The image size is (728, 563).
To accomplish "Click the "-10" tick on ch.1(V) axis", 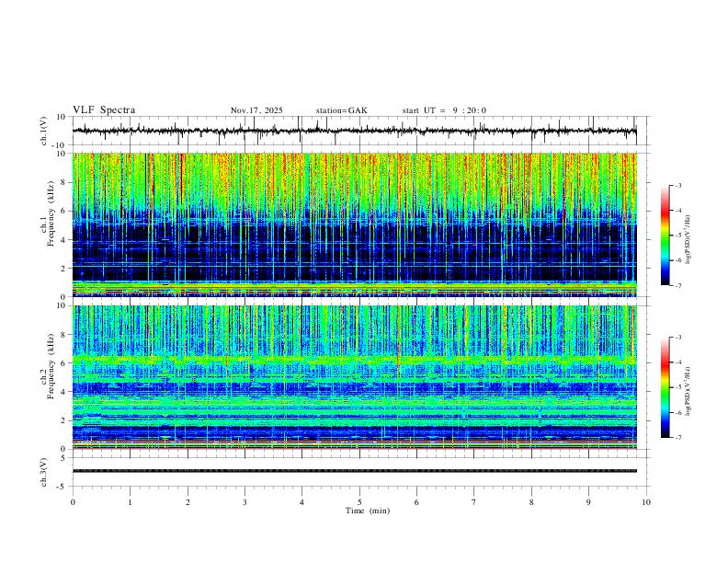I will [x=60, y=145].
